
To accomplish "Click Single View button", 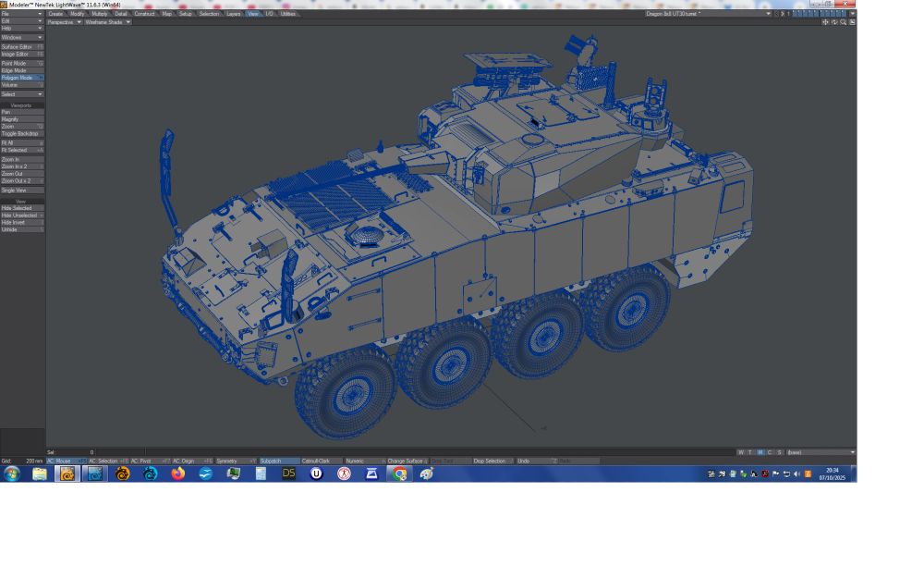I will (x=22, y=191).
